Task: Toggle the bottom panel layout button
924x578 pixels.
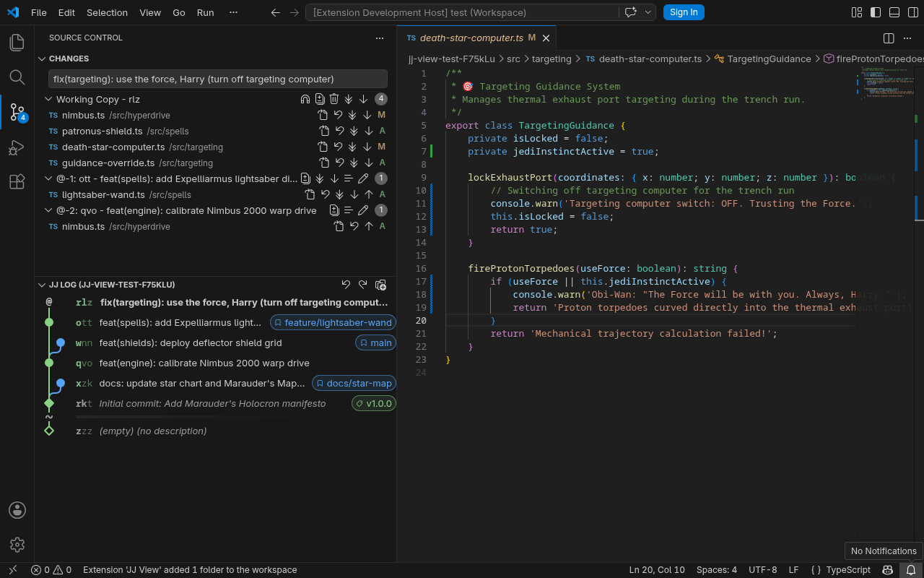Action: [894, 12]
